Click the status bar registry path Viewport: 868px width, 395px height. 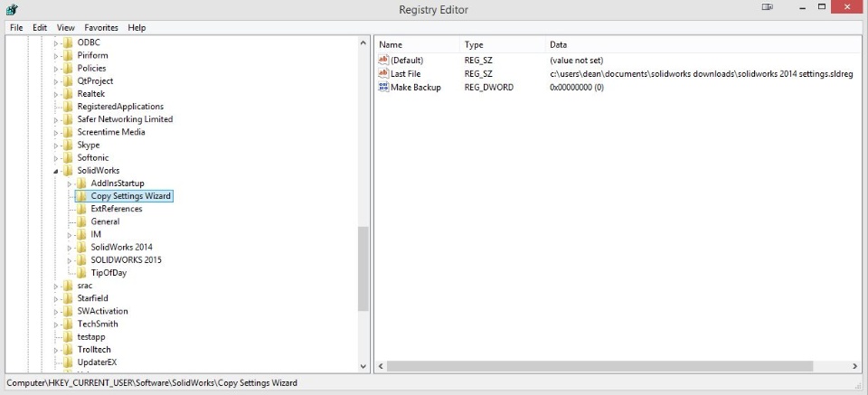[152, 383]
